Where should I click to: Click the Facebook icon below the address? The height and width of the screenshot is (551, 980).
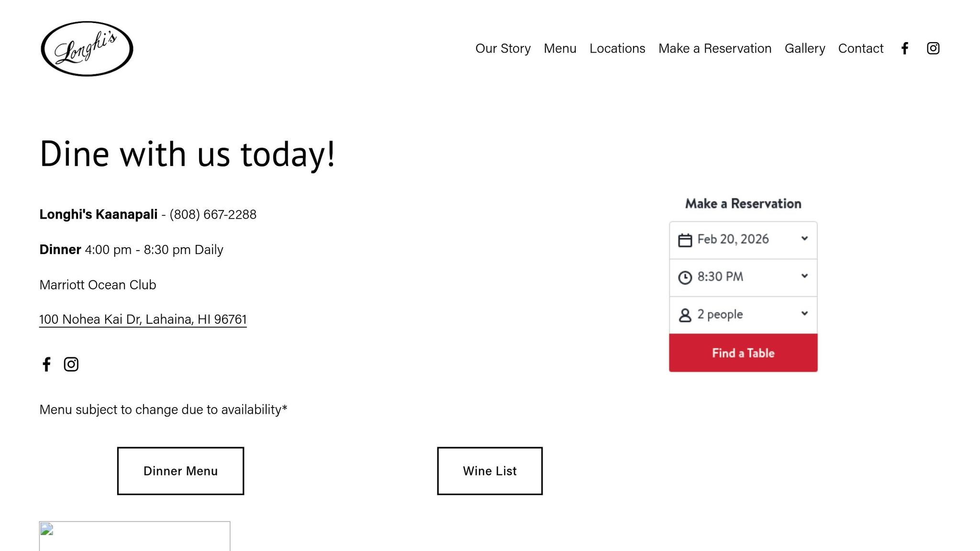[46, 364]
